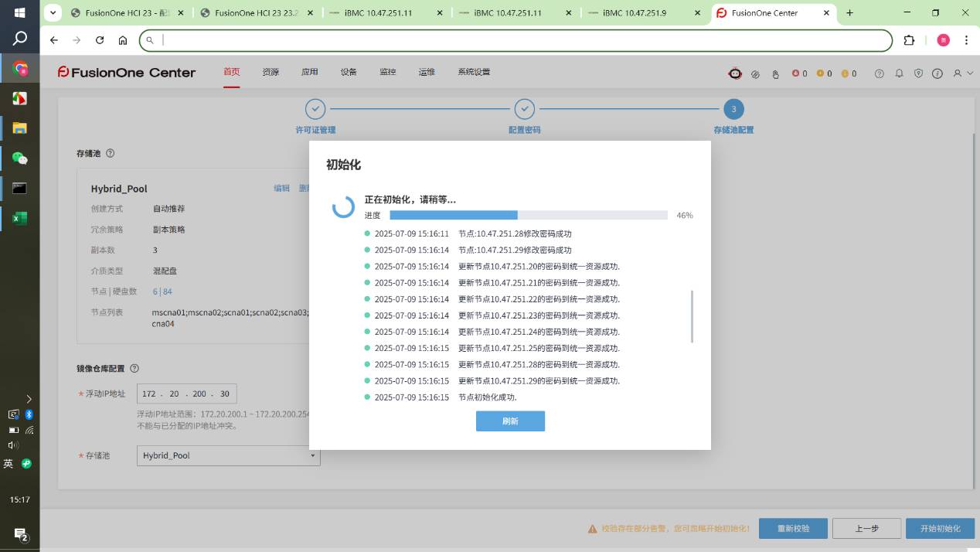Viewport: 980px width, 552px height.
Task: Click the link chain icon in header
Action: (x=756, y=74)
